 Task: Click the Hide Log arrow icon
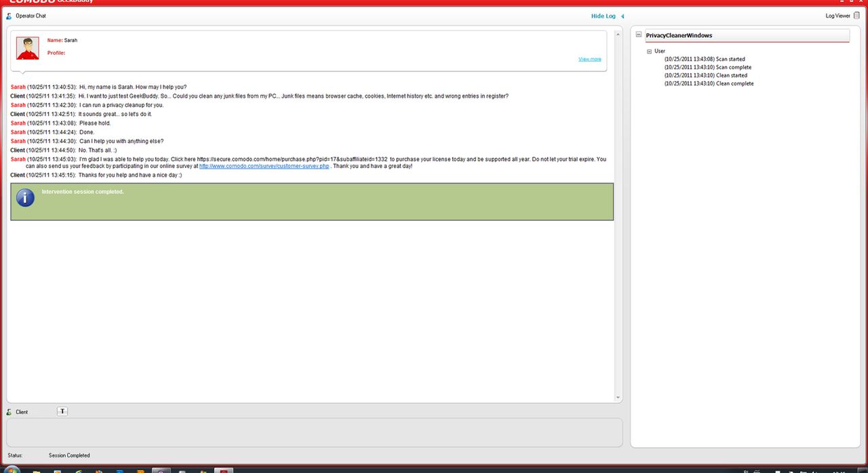click(x=623, y=16)
